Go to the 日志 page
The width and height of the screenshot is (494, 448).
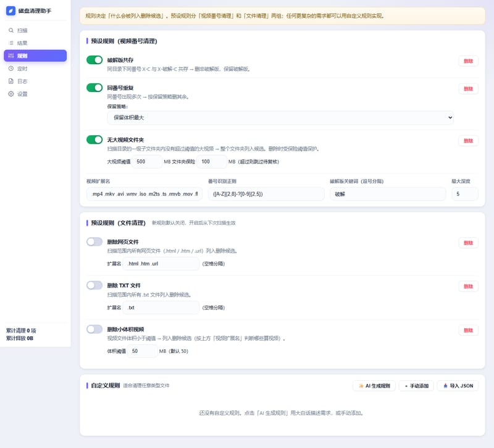(35, 81)
